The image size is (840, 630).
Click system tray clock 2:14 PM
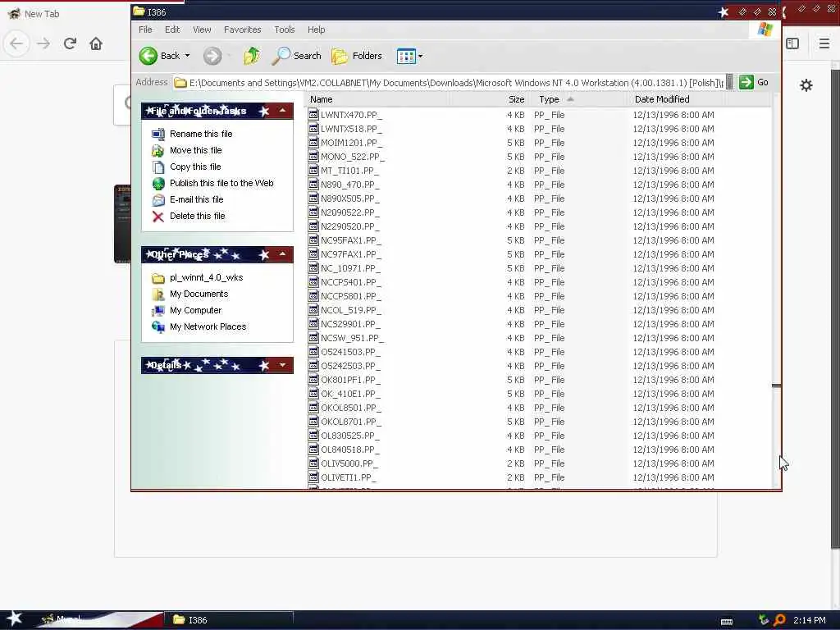click(809, 620)
